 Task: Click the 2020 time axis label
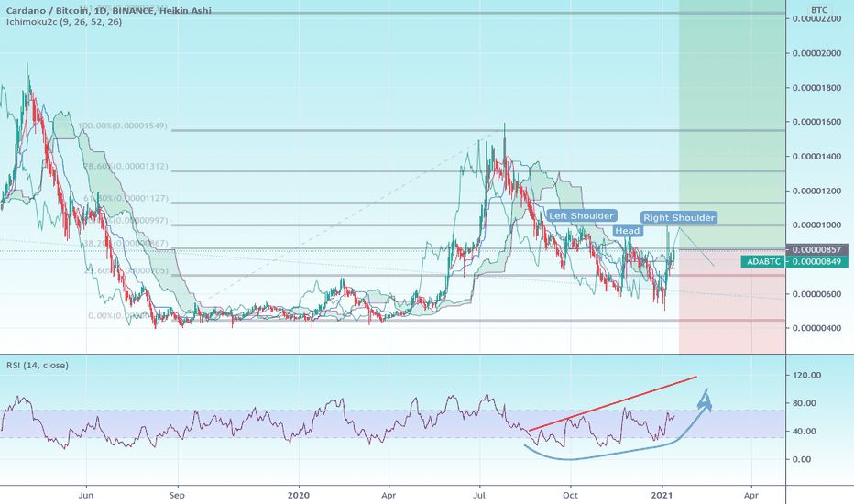pos(299,495)
